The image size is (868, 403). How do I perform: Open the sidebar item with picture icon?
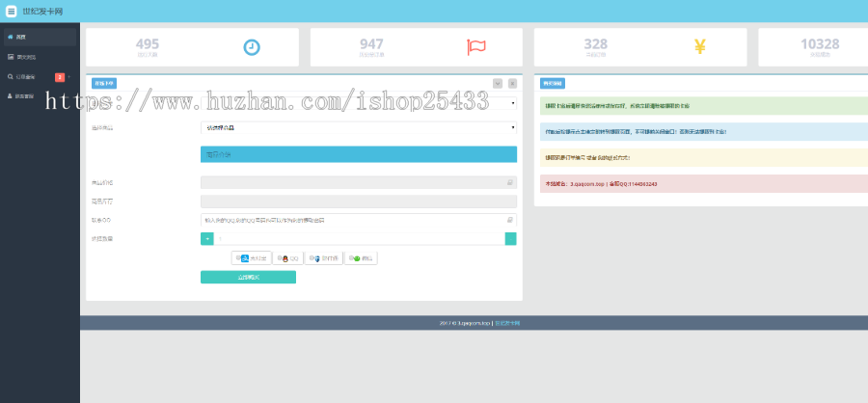pos(40,57)
